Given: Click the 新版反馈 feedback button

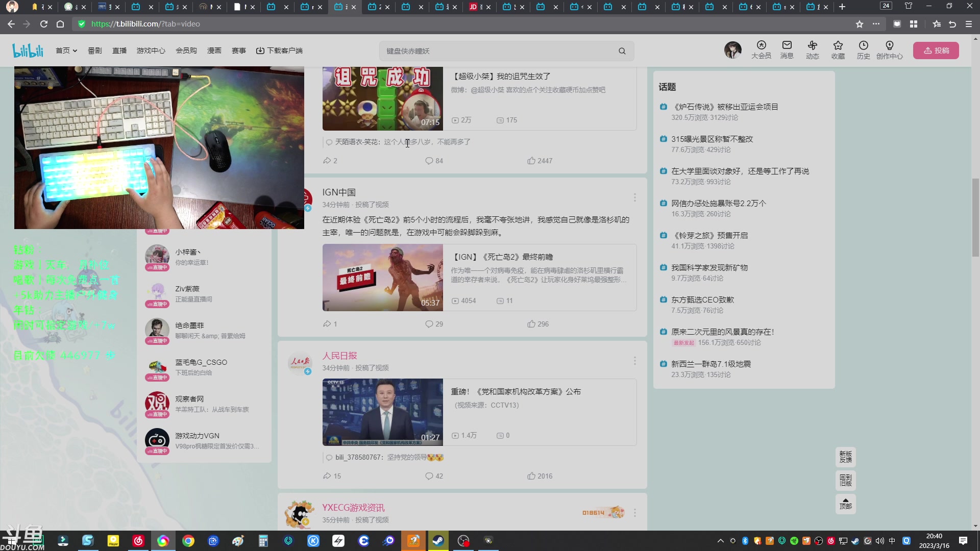Looking at the screenshot, I should point(846,457).
